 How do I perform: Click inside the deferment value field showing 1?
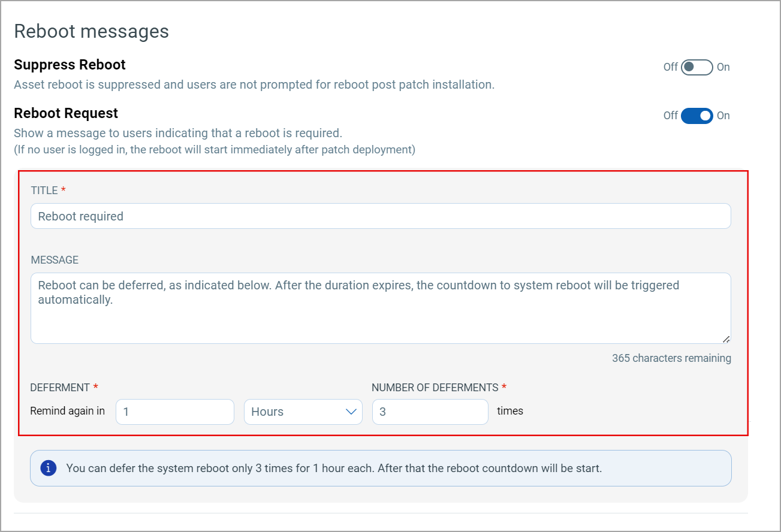coord(174,412)
